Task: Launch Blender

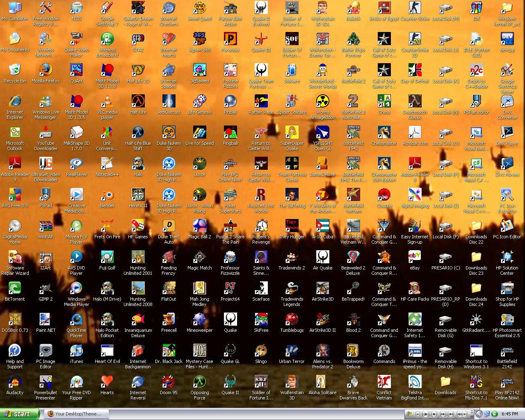Action: pos(107,196)
